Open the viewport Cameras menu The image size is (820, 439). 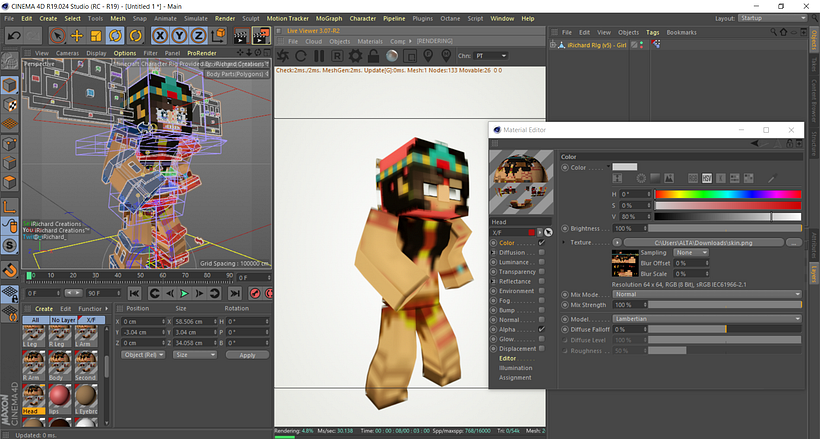67,53
